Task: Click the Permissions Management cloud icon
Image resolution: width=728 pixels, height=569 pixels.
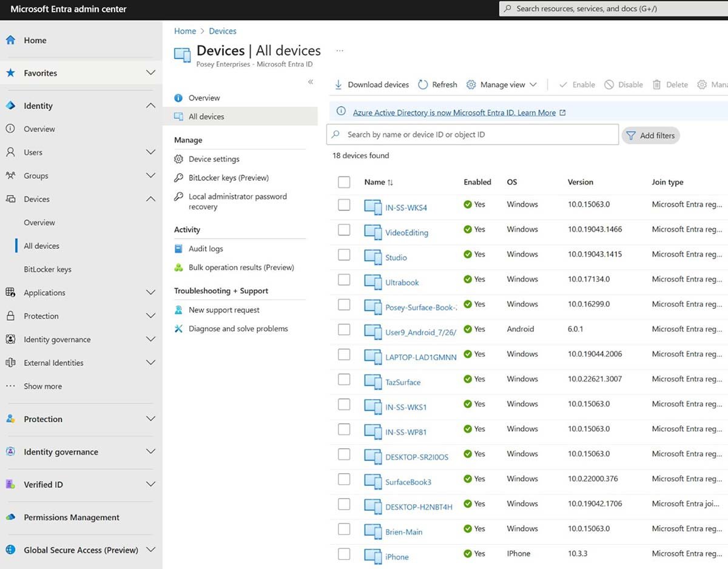Action: pos(10,517)
